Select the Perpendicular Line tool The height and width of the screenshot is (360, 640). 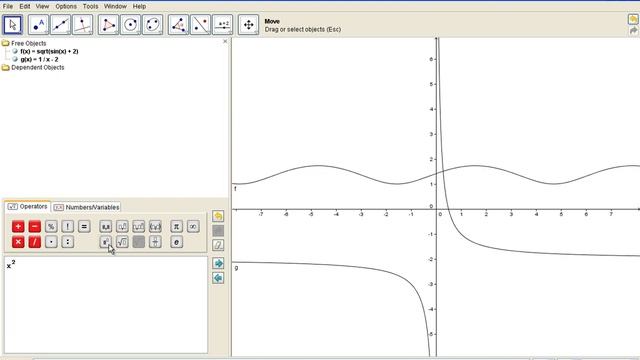click(82, 25)
